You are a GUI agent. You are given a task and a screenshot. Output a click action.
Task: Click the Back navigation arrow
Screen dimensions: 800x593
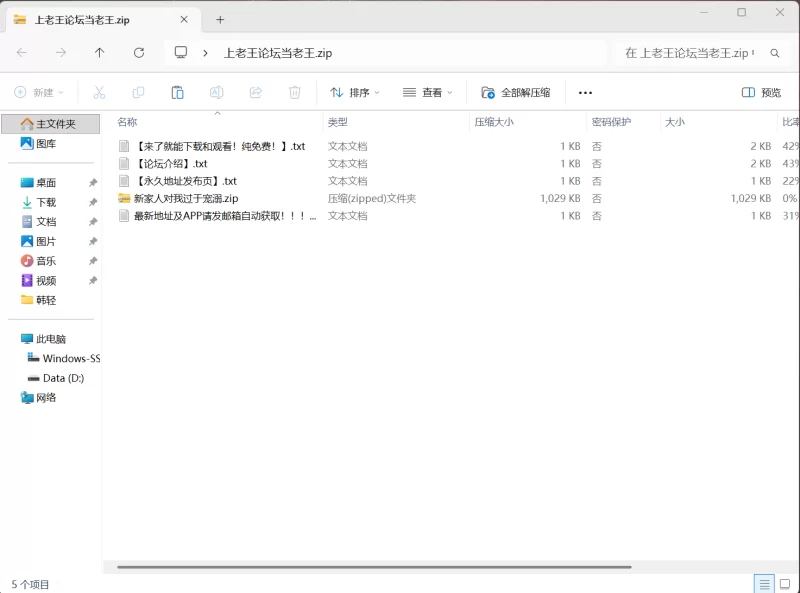[22, 52]
